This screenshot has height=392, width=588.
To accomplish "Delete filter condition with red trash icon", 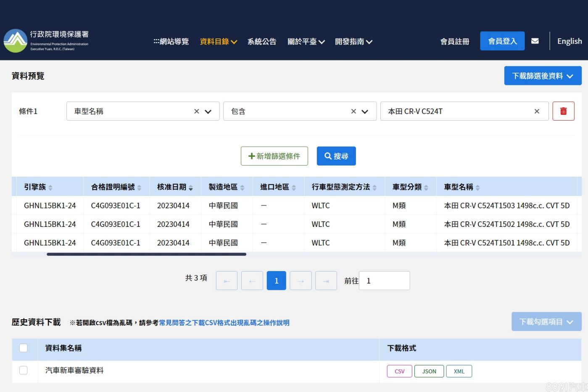I will tap(563, 111).
